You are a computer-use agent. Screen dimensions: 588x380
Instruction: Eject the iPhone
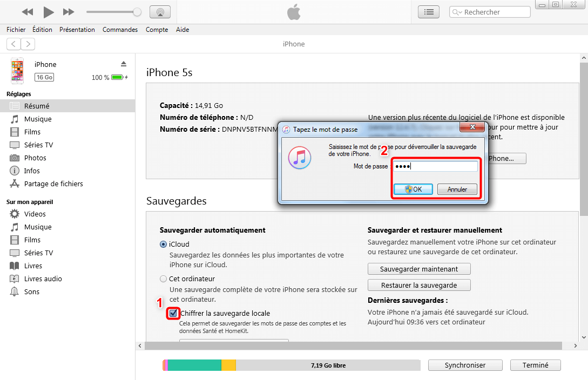(123, 64)
